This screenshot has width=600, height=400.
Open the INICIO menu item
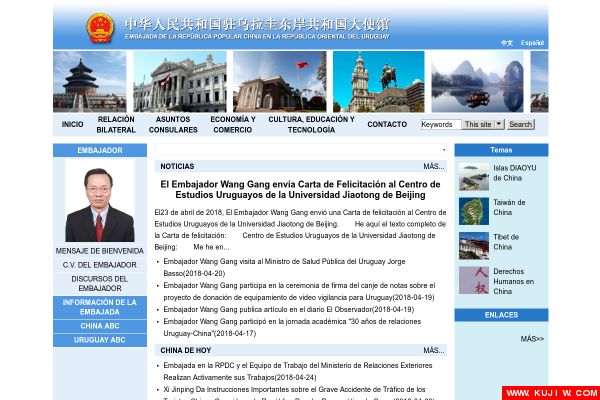[72, 124]
